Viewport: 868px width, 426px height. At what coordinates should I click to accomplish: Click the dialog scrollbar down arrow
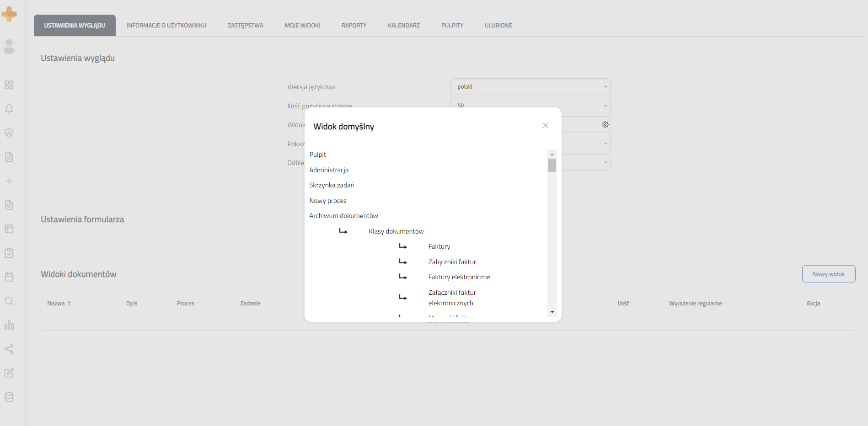click(x=552, y=312)
